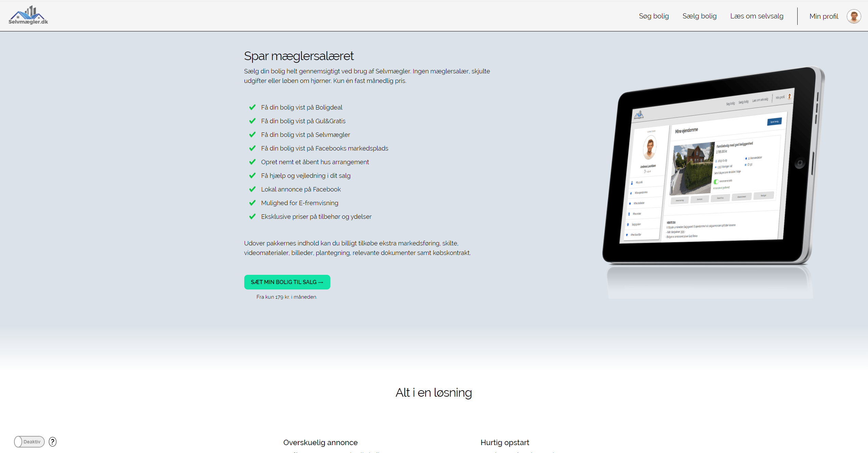Click the checkmark beside Boligdeal item
The image size is (868, 453).
252,107
